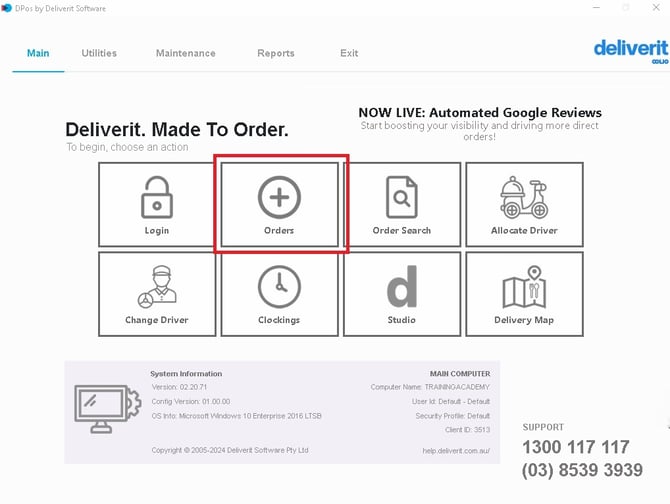Image resolution: width=670 pixels, height=504 pixels.
Task: Open the Login padlock tile
Action: point(157,205)
